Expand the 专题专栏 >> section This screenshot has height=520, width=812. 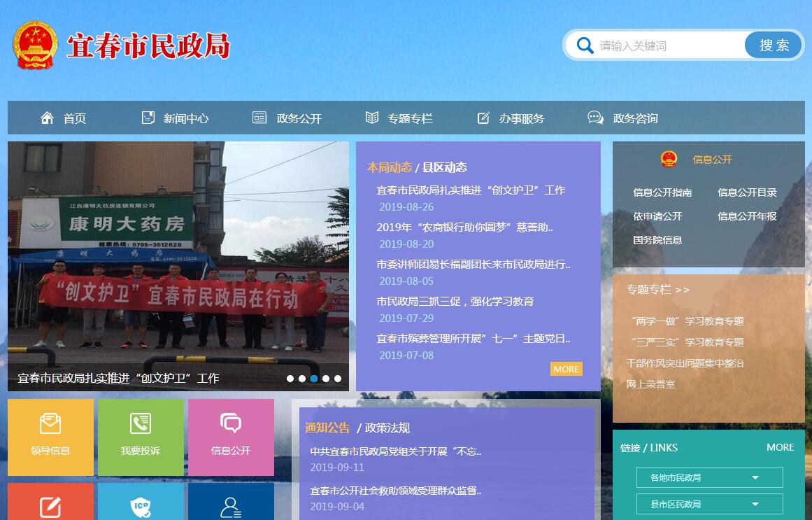pos(657,289)
